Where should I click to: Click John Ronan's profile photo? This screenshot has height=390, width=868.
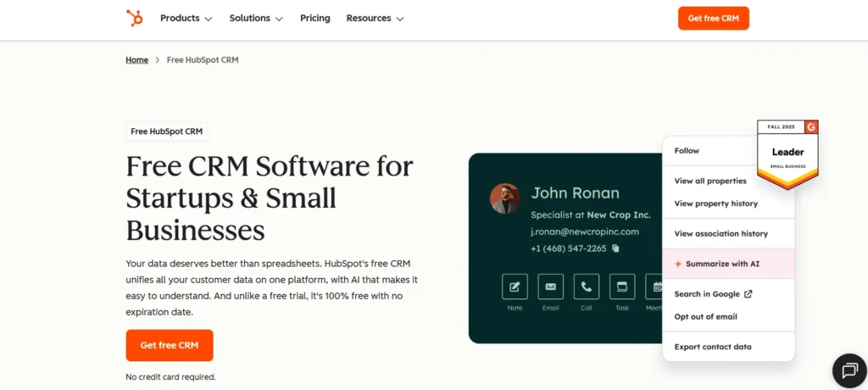(x=505, y=198)
